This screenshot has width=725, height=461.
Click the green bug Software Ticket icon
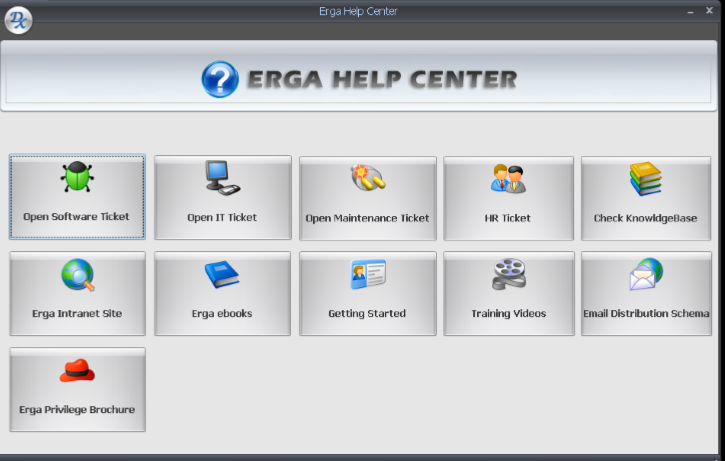77,178
